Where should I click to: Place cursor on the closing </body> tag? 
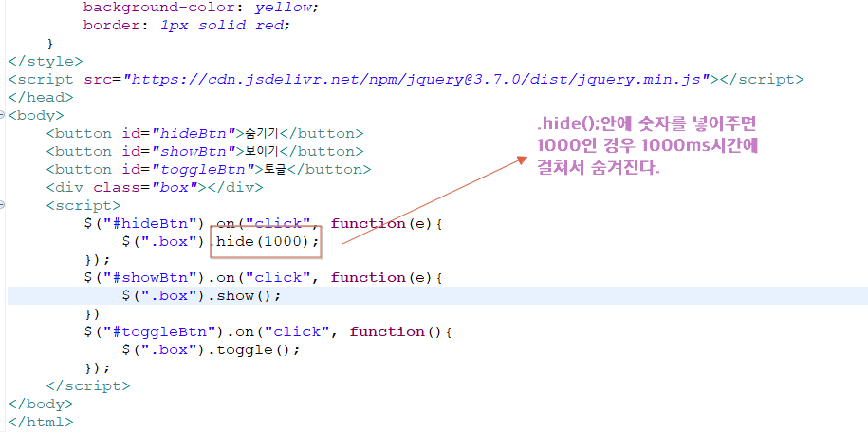[x=41, y=404]
